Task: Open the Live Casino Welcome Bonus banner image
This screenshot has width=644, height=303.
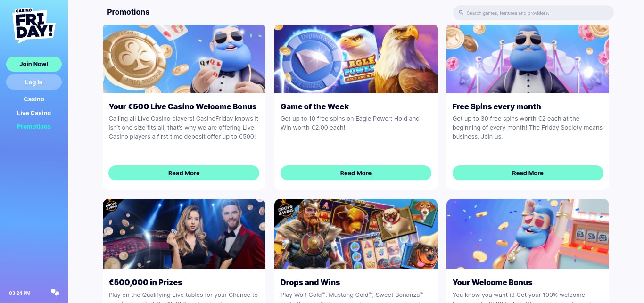Action: (x=184, y=59)
